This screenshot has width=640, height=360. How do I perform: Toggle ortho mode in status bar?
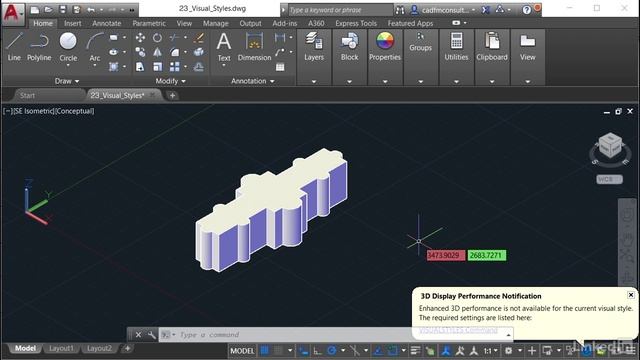[318, 350]
